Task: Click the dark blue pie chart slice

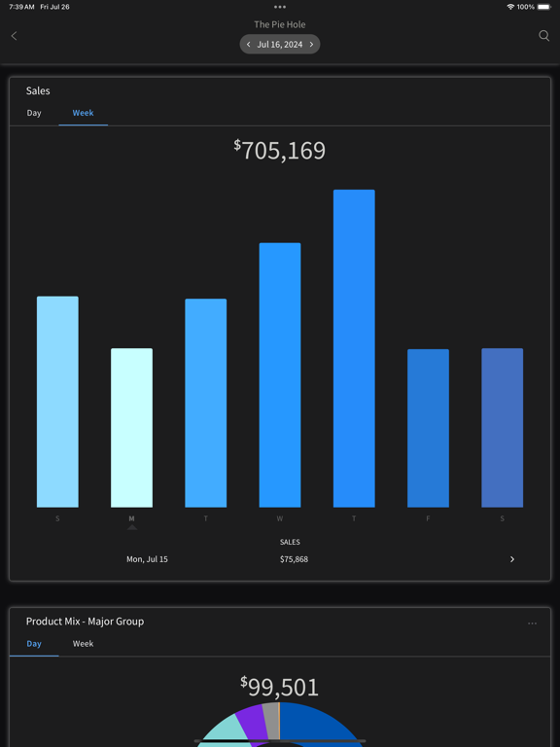Action: point(319,724)
